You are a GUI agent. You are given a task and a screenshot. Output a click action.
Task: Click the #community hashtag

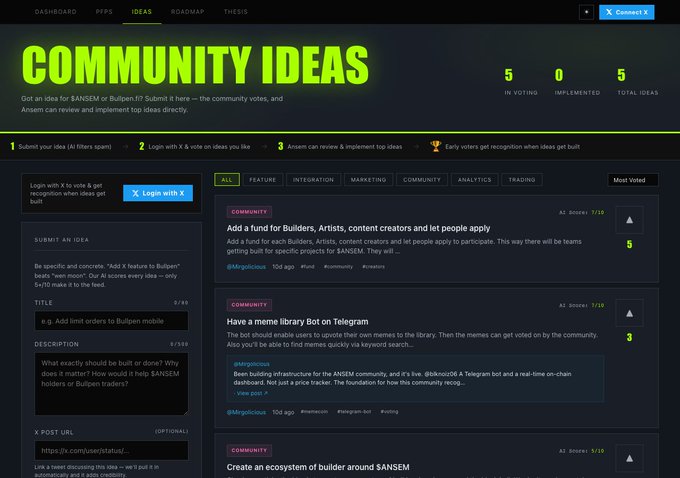pyautogui.click(x=338, y=267)
